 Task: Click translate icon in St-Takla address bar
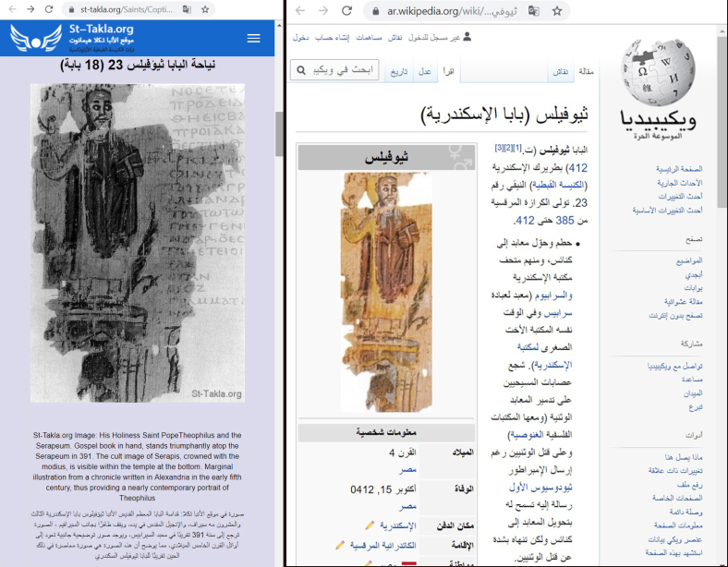coord(187,9)
